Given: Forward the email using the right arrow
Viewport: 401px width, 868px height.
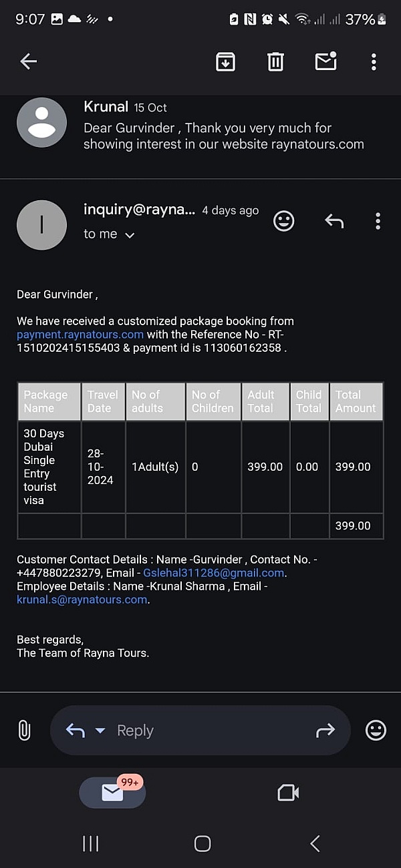Looking at the screenshot, I should coord(325,730).
